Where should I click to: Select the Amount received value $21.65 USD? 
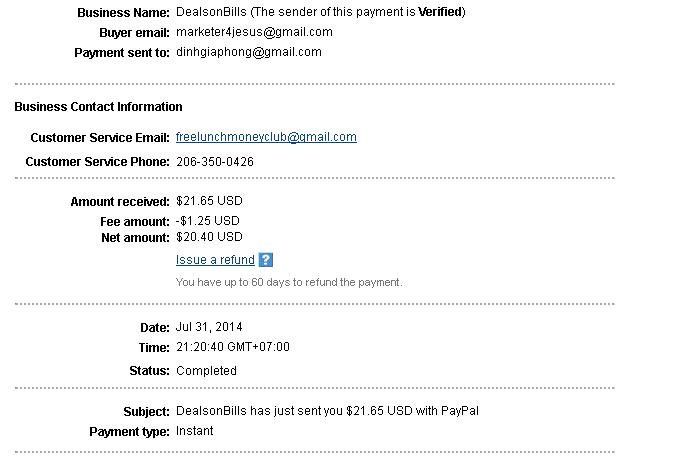pyautogui.click(x=209, y=201)
